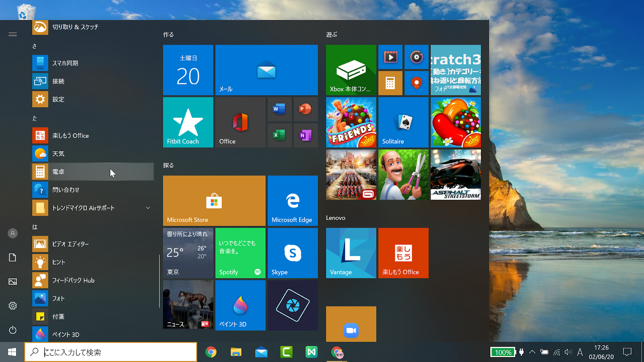This screenshot has height=362, width=644.
Task: Open the 切り取り & スケッチ app
Action: tap(93, 27)
